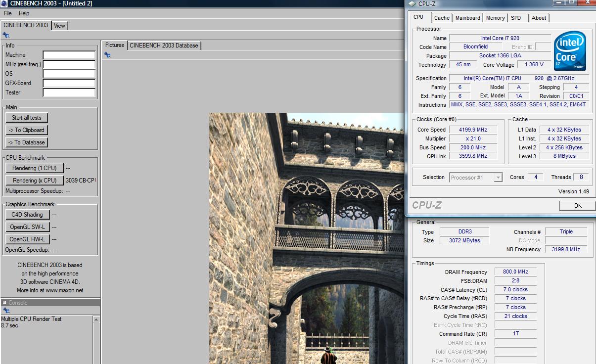Click the Multiplier value x 21.0
Viewport: 596px width, 364px height.
[x=473, y=138]
